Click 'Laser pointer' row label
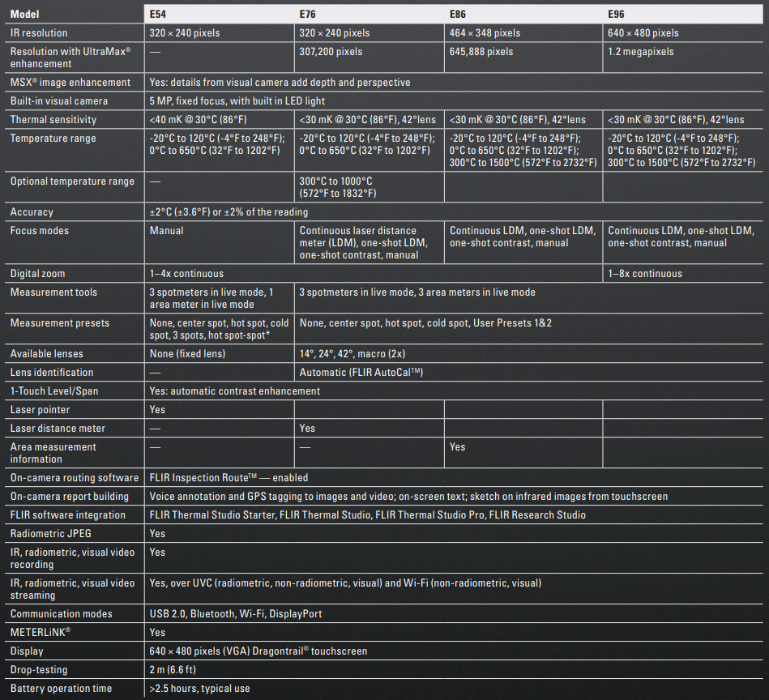This screenshot has width=769, height=700. 40,410
